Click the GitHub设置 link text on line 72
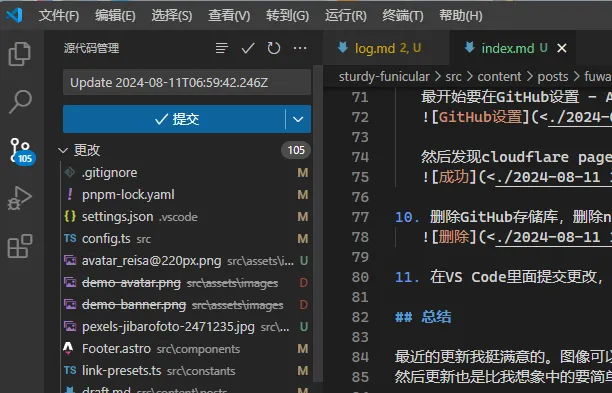Image resolution: width=612 pixels, height=393 pixels. 480,117
